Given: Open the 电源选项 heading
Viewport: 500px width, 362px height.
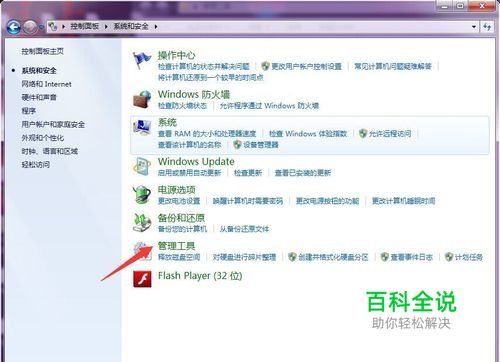Looking at the screenshot, I should click(x=177, y=190).
